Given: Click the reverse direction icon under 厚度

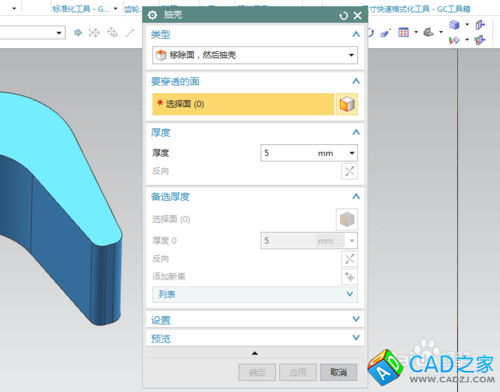Looking at the screenshot, I should [349, 171].
